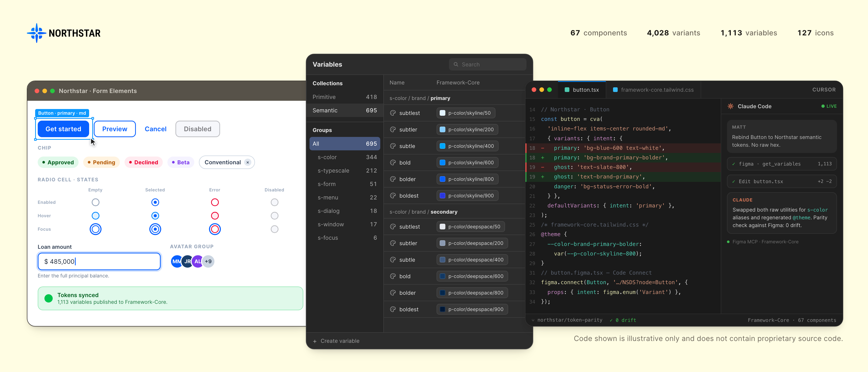Viewport: 868px width, 372px height.
Task: Click the Loan amount input field
Action: (x=99, y=261)
